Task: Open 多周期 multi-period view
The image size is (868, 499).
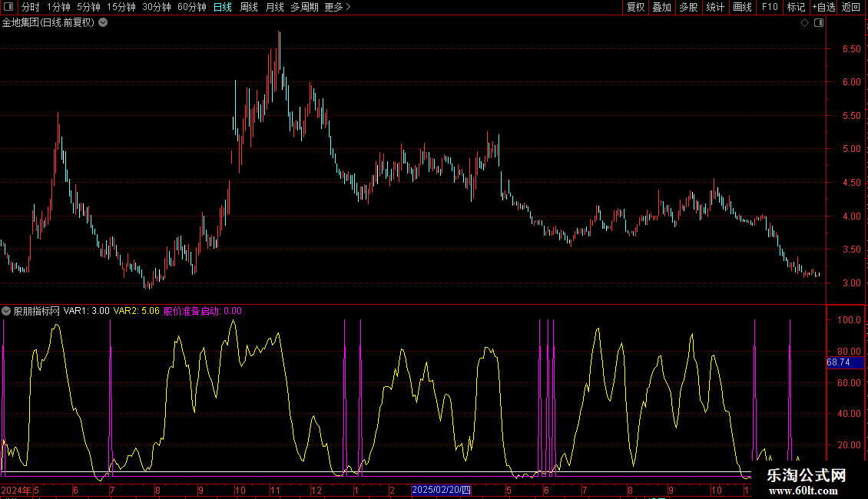Action: point(304,7)
